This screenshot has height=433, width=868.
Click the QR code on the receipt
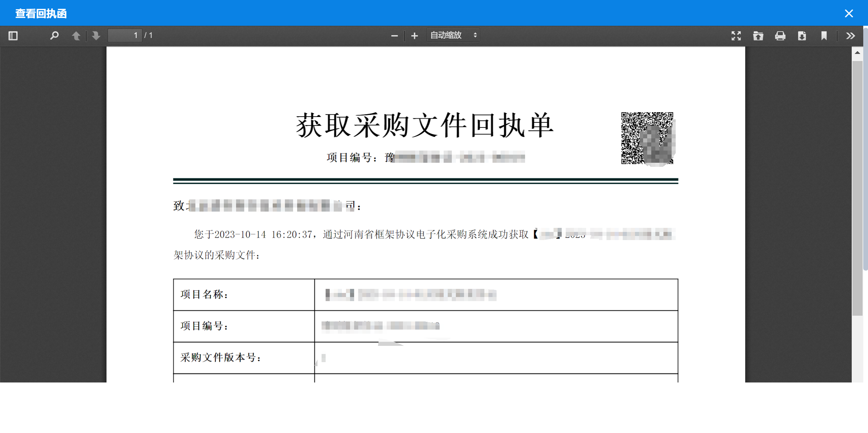647,138
